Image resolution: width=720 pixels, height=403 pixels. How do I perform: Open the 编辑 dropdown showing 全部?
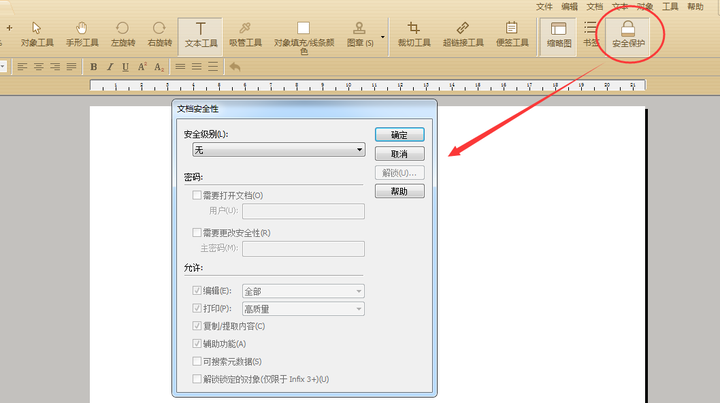click(x=304, y=291)
